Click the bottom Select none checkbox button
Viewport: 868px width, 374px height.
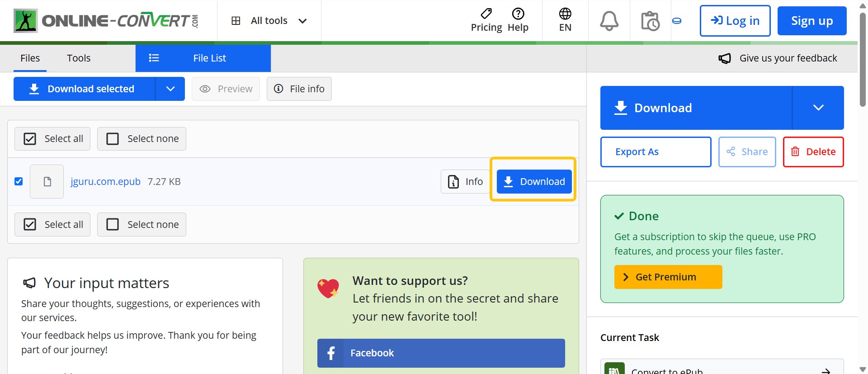[x=142, y=224]
